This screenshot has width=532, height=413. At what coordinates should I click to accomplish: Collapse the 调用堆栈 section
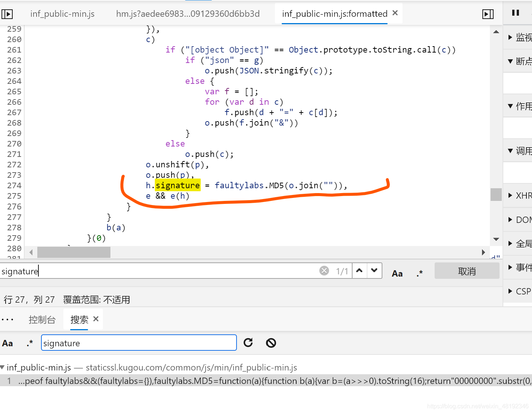[x=510, y=151]
